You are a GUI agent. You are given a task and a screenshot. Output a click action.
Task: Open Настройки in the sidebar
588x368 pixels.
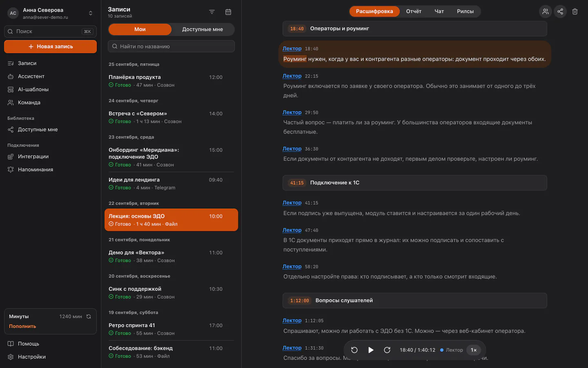click(x=50, y=357)
